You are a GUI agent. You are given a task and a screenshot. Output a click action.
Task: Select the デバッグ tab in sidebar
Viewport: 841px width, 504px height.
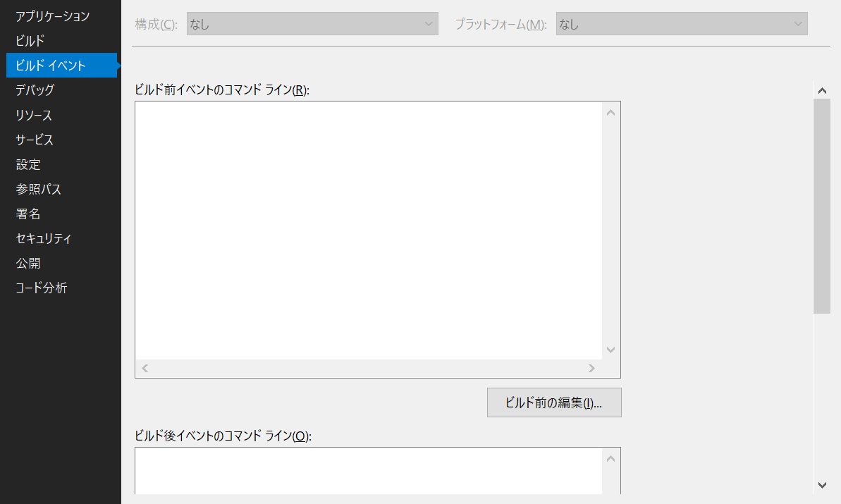coord(35,90)
